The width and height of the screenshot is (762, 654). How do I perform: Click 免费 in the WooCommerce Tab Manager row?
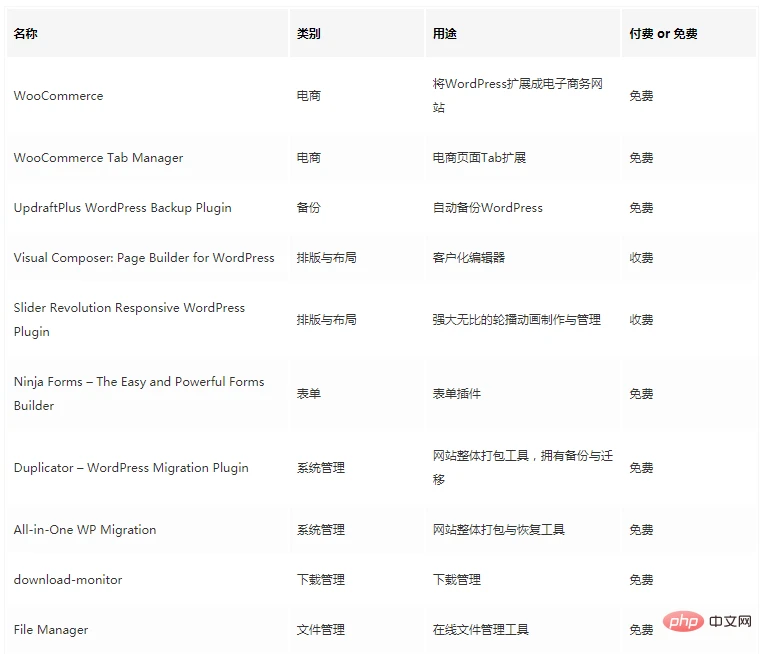coord(641,158)
